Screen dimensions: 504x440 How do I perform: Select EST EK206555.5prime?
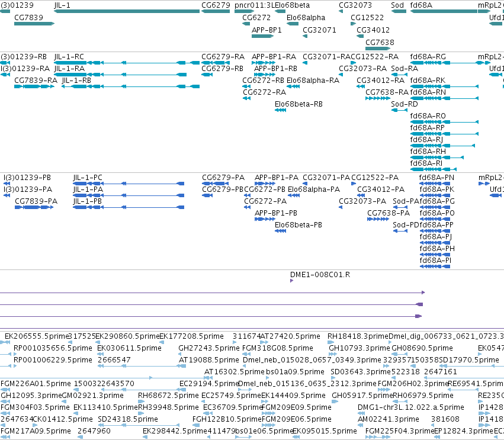pos(37,336)
